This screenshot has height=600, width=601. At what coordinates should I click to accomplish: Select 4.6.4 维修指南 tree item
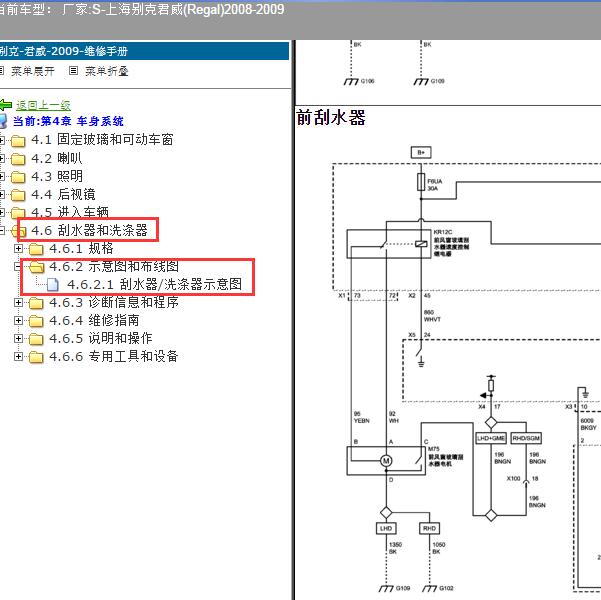(94, 320)
